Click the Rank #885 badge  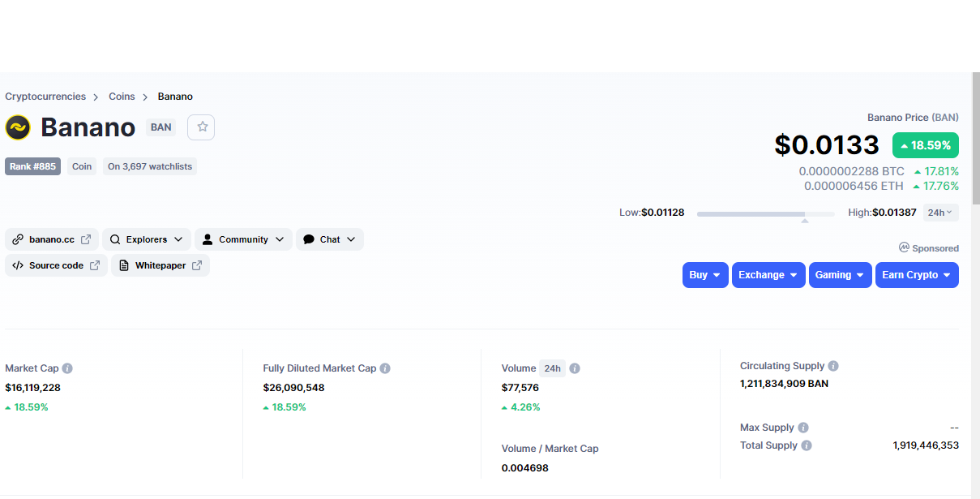coord(32,166)
